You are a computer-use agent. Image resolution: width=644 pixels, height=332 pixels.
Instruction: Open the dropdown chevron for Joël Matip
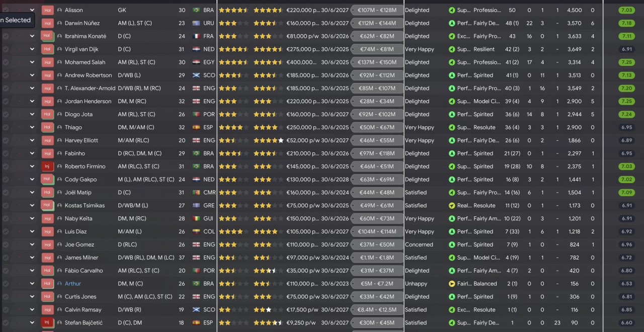coord(32,193)
